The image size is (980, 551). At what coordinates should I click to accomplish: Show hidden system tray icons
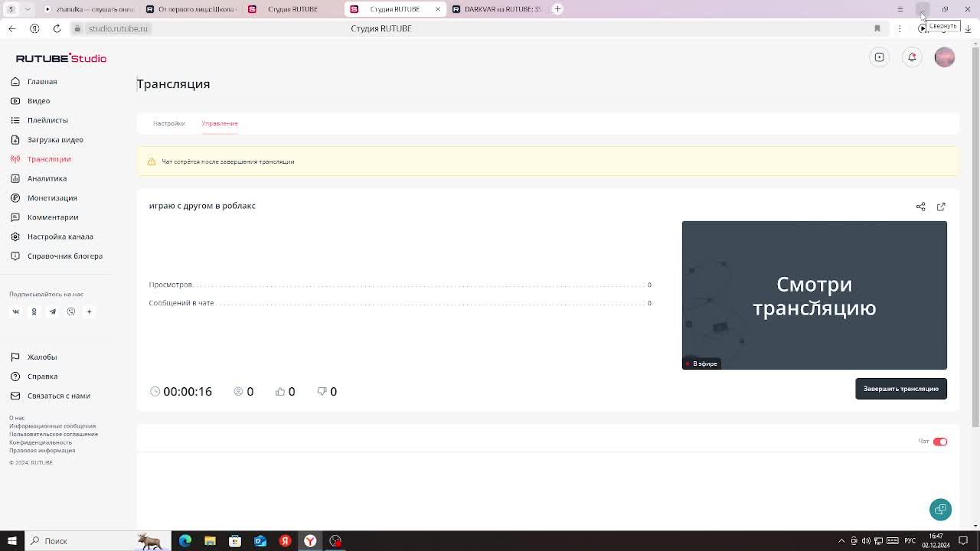[x=841, y=541]
